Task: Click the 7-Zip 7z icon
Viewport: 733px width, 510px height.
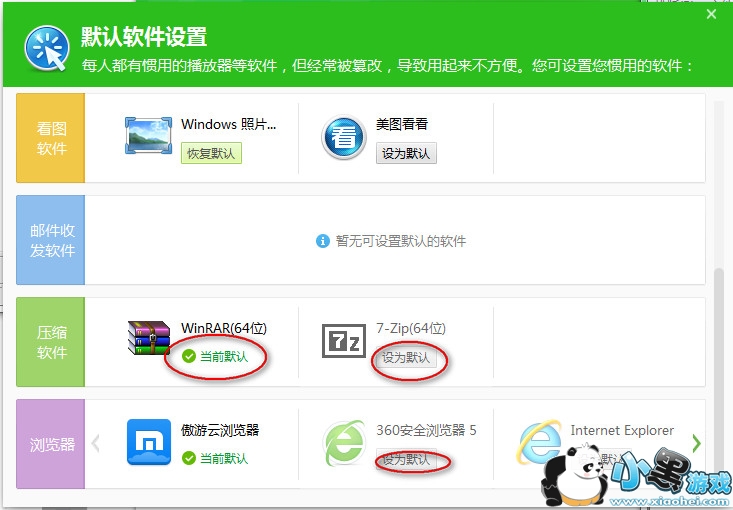Action: [x=344, y=341]
